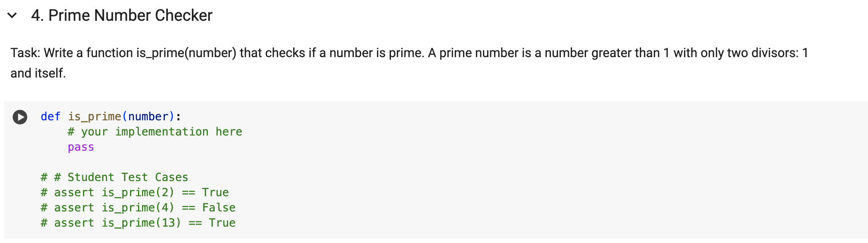Click the chevron beside the section heading

[x=12, y=15]
